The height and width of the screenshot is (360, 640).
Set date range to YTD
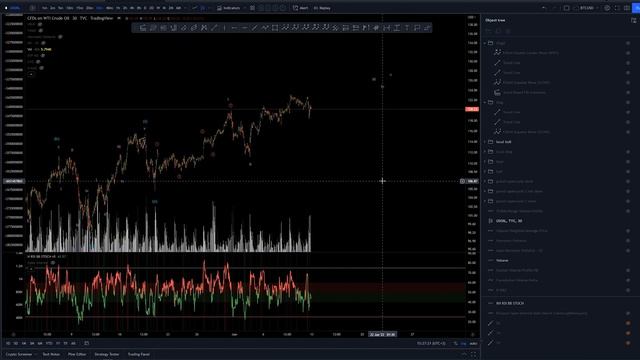pos(49,344)
